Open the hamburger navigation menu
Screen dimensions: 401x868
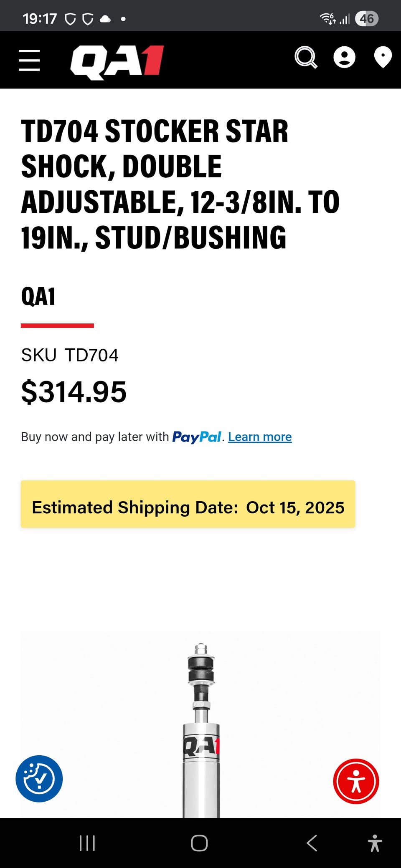point(29,61)
